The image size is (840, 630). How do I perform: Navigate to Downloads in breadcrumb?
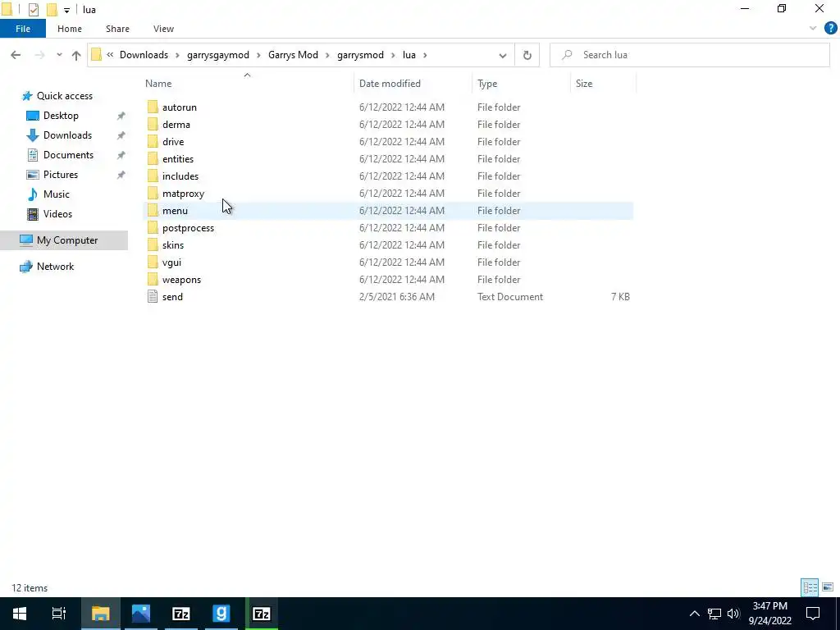(144, 55)
